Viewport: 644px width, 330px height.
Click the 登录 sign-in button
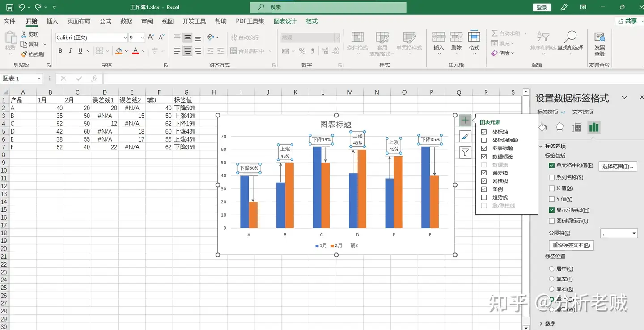click(542, 7)
